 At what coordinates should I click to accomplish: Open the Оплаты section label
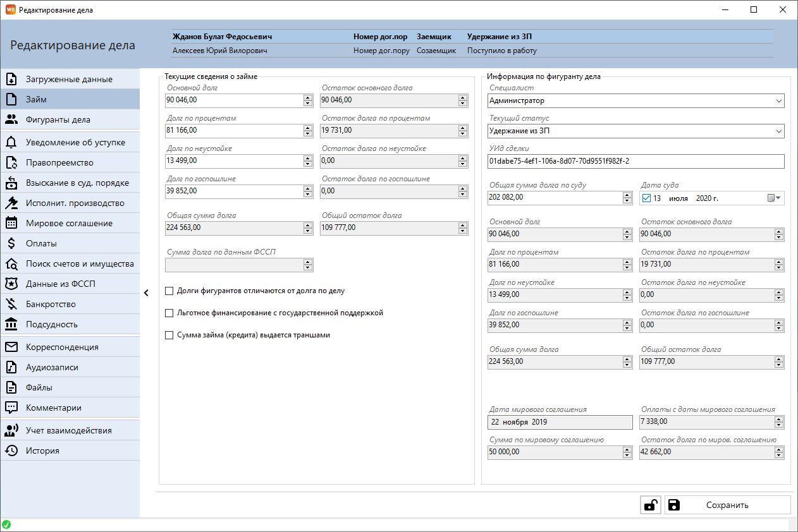coord(41,243)
